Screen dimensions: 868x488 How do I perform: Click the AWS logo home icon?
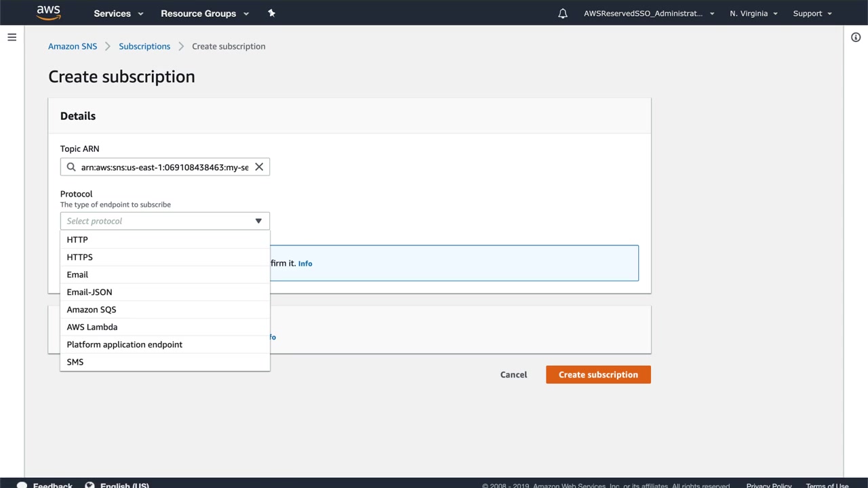coord(49,13)
